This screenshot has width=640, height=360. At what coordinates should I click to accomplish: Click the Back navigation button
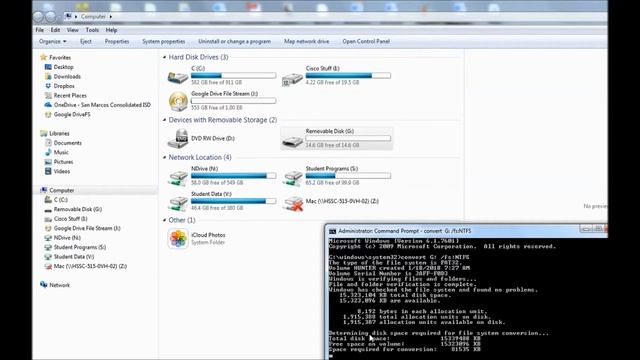click(x=38, y=16)
